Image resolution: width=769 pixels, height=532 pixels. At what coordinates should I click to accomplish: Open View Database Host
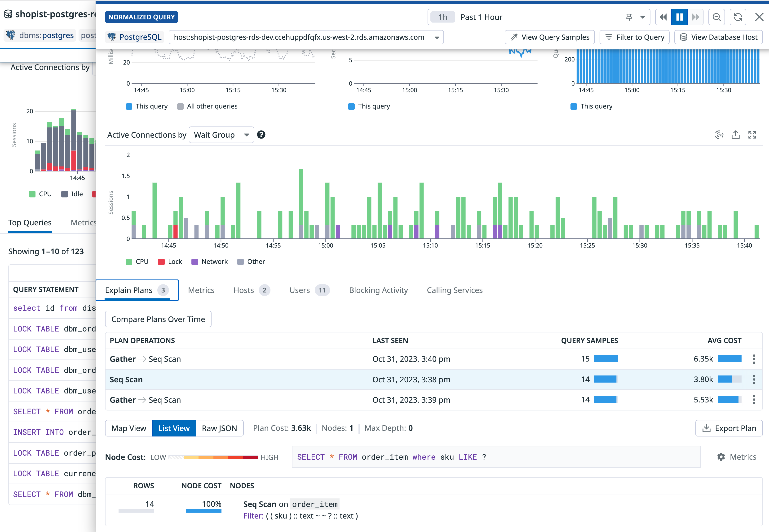pos(718,37)
